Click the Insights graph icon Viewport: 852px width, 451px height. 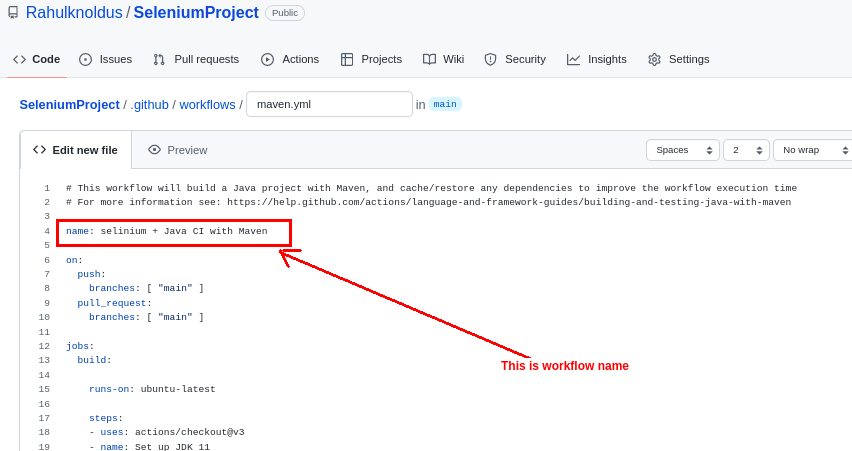(x=573, y=59)
